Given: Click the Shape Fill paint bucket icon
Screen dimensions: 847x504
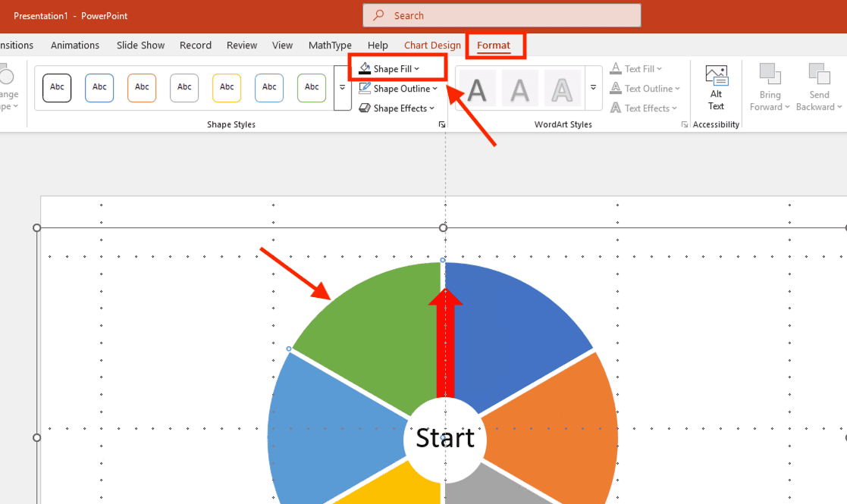Looking at the screenshot, I should click(x=365, y=68).
